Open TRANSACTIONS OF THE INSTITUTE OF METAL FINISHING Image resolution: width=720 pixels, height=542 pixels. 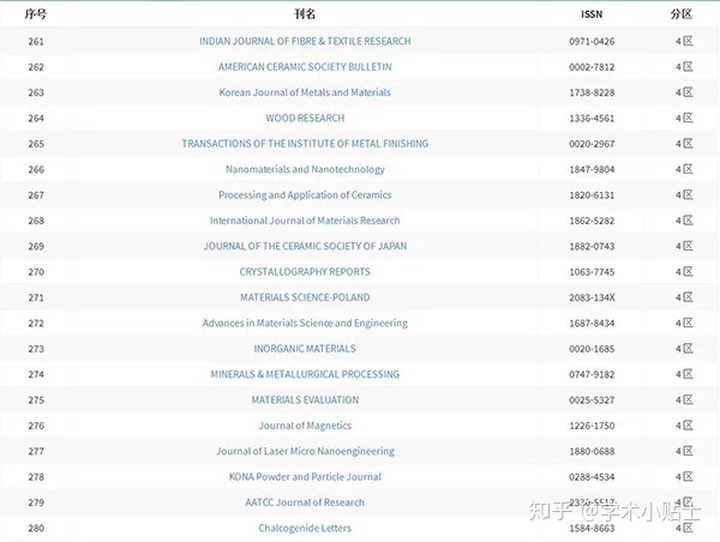click(x=305, y=144)
